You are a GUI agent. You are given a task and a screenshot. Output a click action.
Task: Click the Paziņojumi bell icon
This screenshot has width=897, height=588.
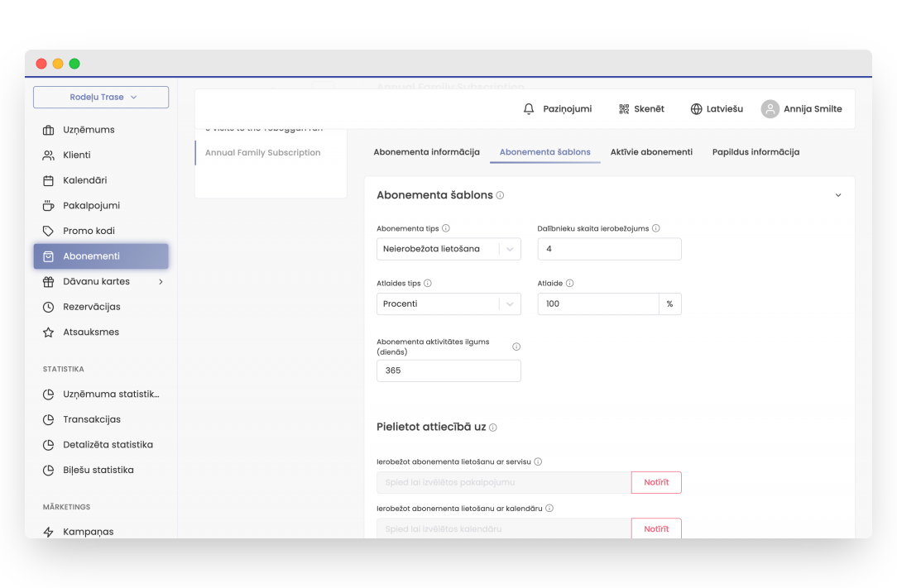530,109
